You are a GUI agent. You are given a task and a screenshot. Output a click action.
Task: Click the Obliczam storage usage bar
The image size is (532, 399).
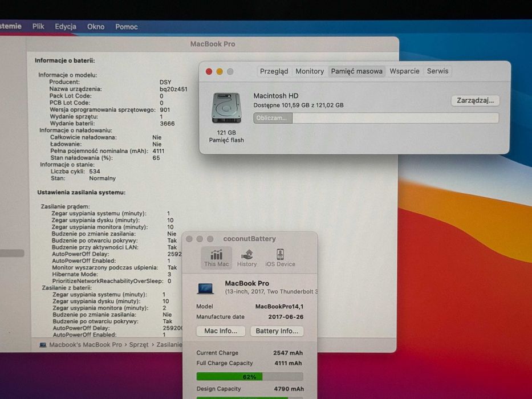coord(376,118)
